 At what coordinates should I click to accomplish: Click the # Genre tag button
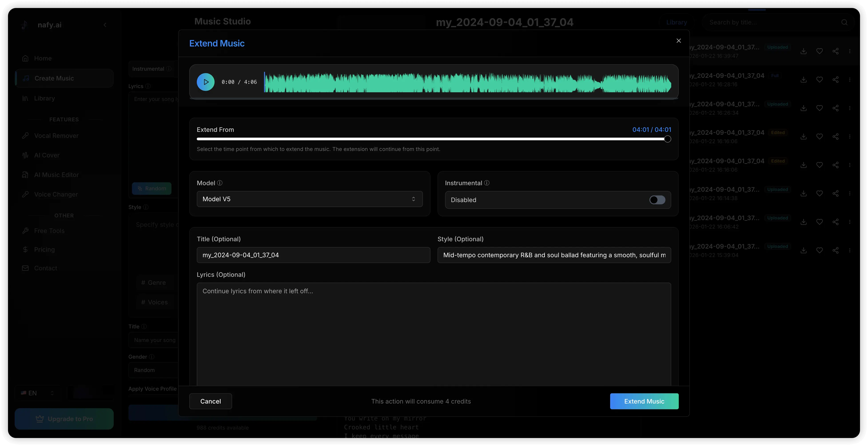[x=154, y=283]
